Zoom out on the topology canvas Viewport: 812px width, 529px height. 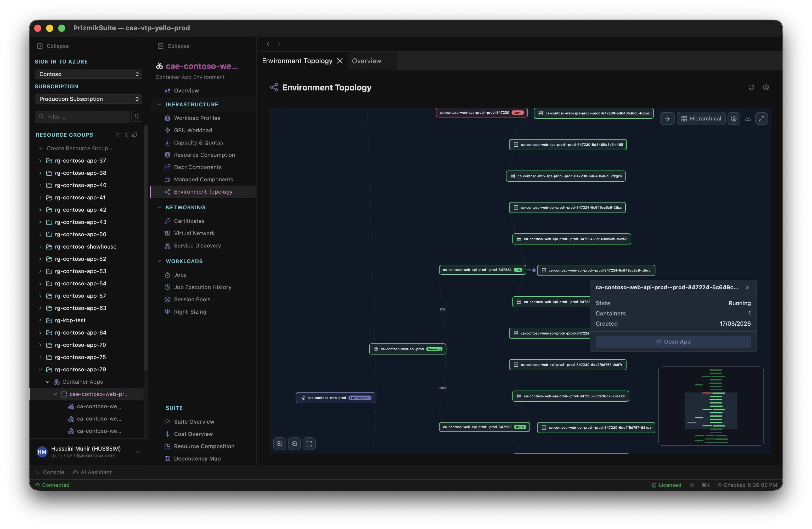click(x=295, y=444)
